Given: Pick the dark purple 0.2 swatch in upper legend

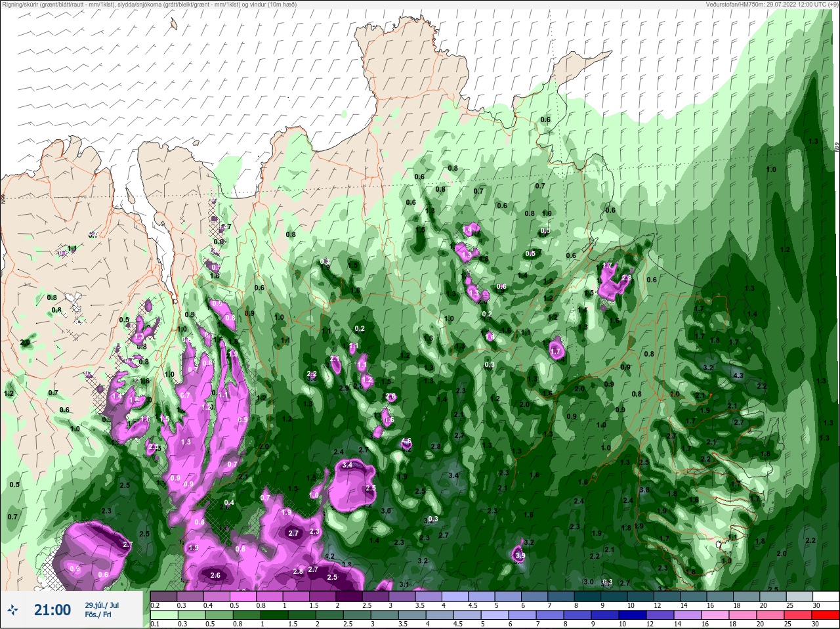Looking at the screenshot, I should click(x=163, y=596).
